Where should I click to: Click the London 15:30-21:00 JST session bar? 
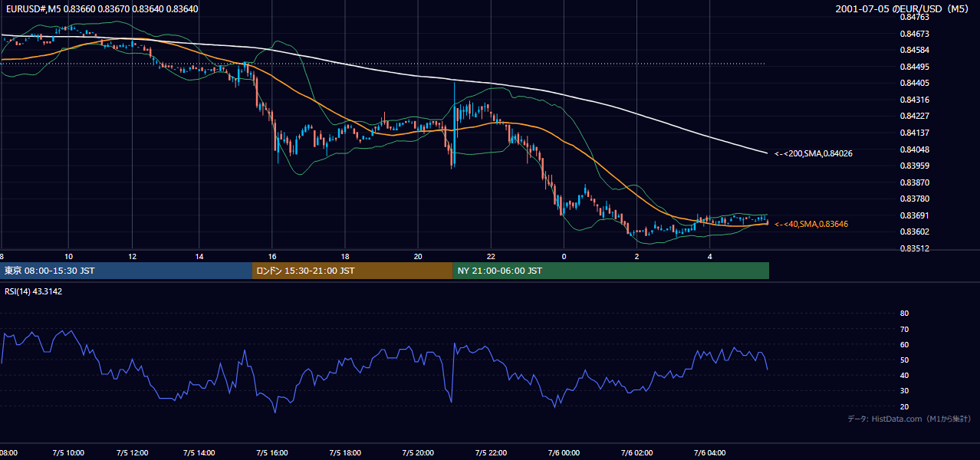(x=352, y=271)
